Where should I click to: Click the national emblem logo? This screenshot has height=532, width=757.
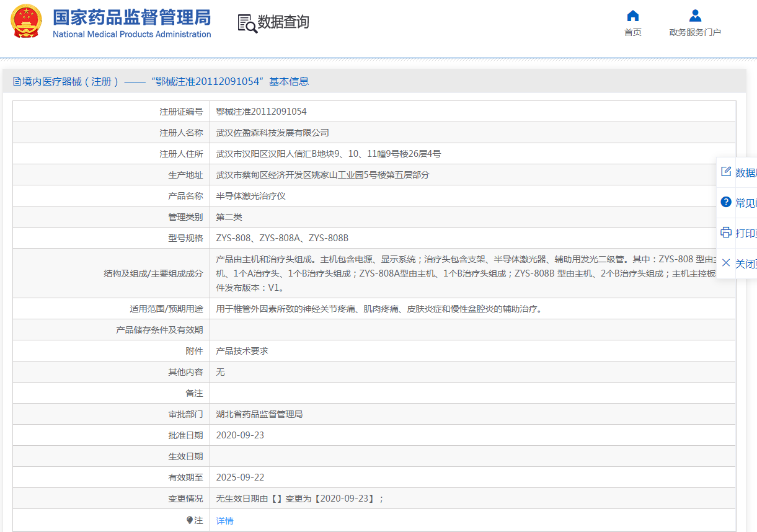27,21
